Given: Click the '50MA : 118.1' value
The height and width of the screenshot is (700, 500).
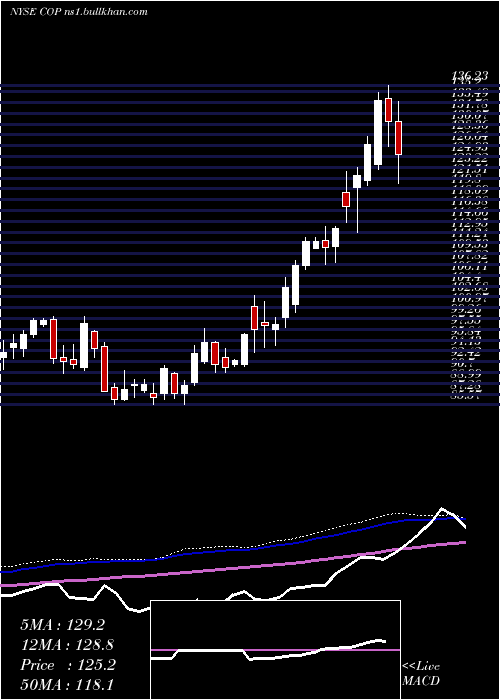Looking at the screenshot, I should tap(67, 685).
